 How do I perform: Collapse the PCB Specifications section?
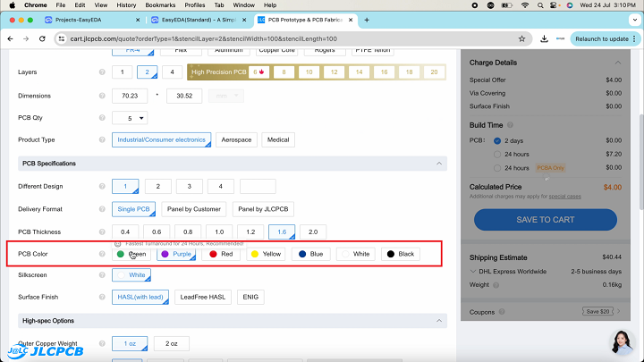click(439, 164)
